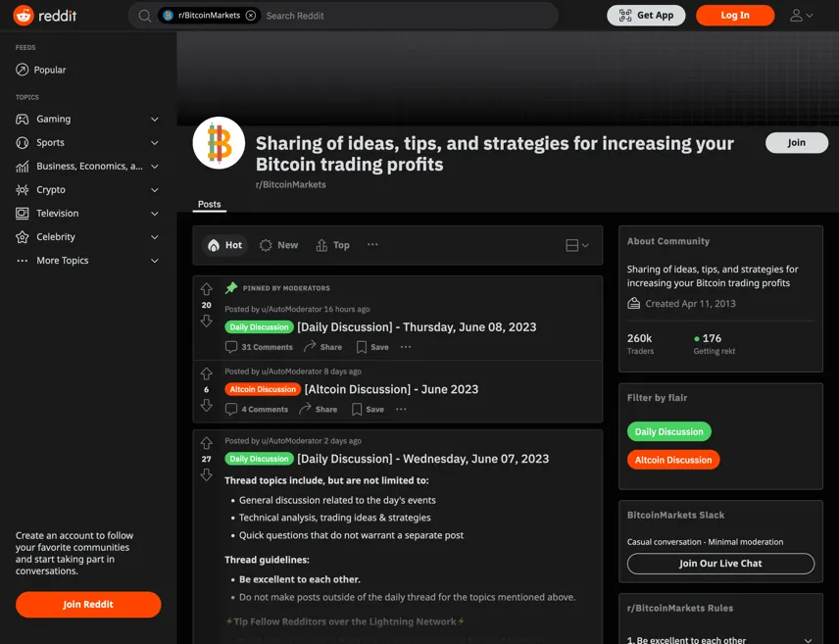The width and height of the screenshot is (839, 644).
Task: Sort posts by New
Action: coord(278,245)
